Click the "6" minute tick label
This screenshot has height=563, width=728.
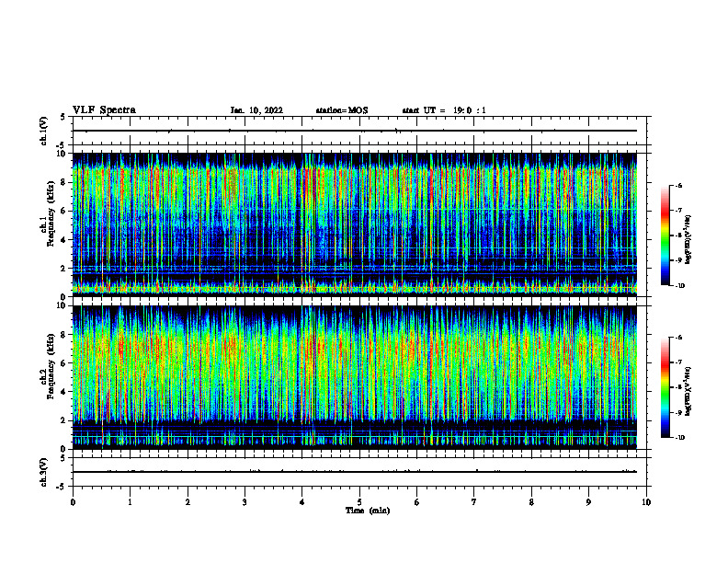tap(417, 502)
